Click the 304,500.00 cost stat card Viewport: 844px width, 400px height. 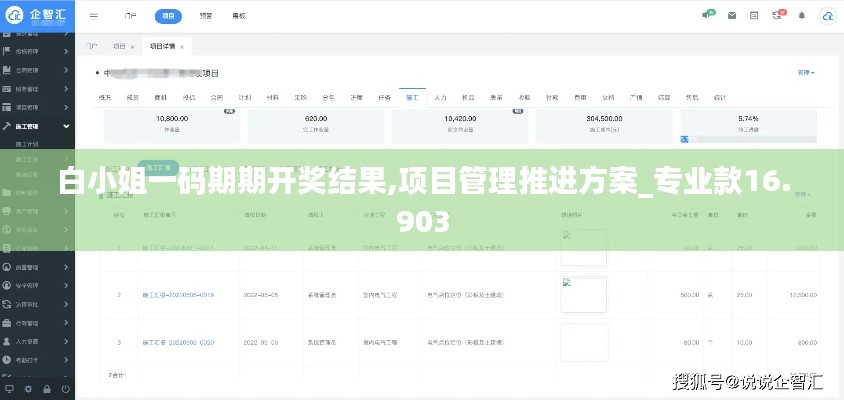point(604,126)
